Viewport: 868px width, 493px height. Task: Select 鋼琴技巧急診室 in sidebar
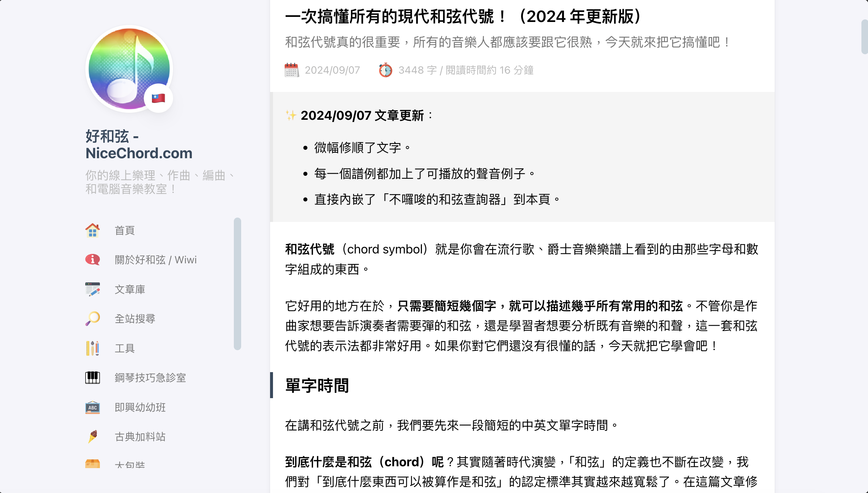pyautogui.click(x=150, y=378)
